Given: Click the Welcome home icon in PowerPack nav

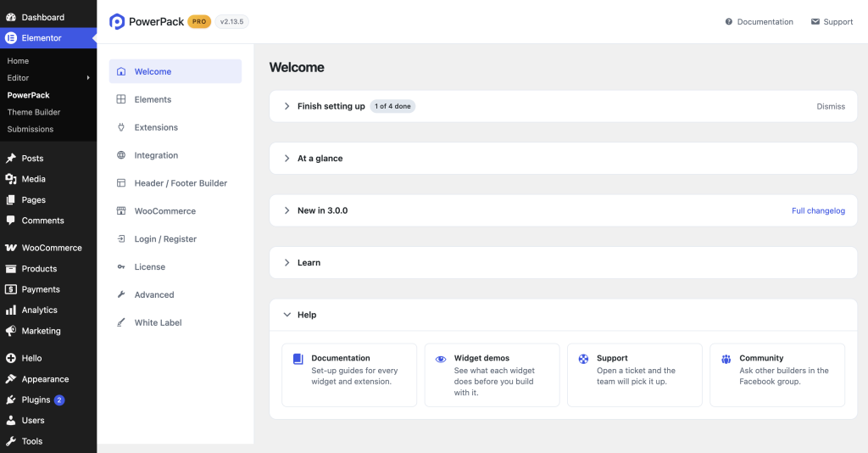Looking at the screenshot, I should pyautogui.click(x=121, y=71).
